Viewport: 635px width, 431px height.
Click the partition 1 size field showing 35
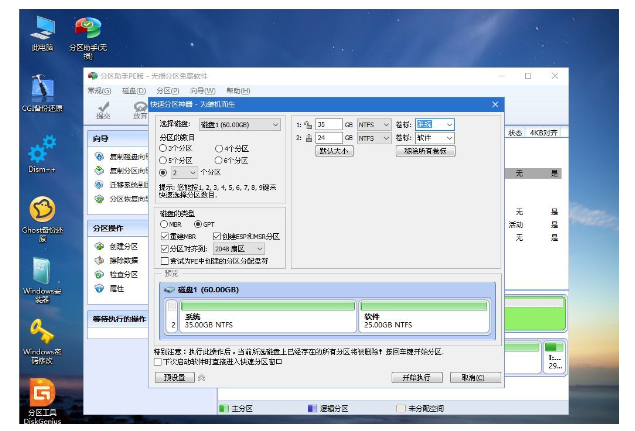(328, 125)
